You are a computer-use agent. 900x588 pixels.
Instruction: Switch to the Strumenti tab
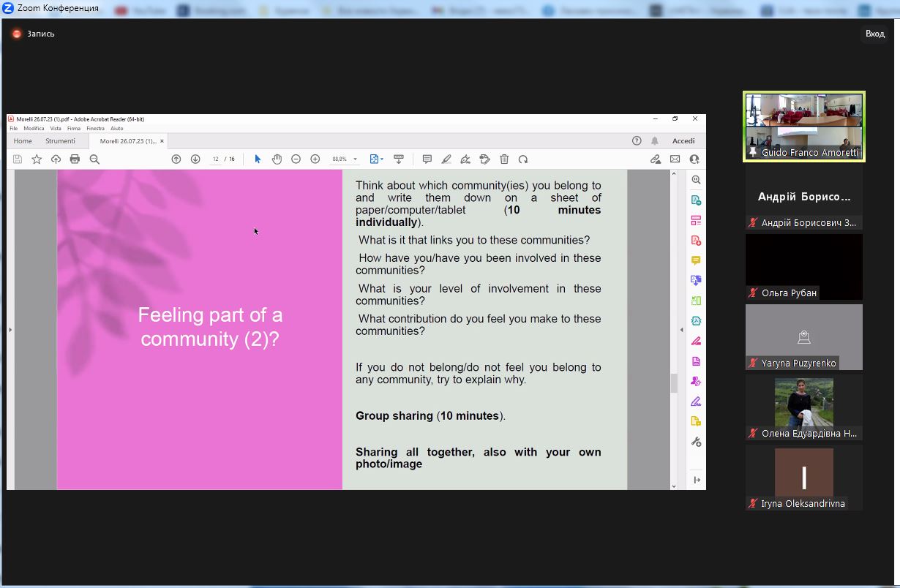60,141
